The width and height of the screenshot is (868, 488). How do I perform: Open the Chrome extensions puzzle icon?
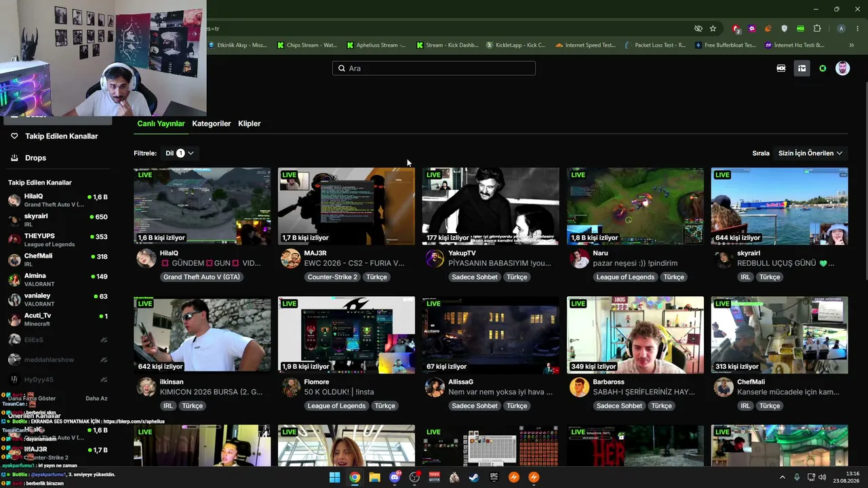point(817,28)
